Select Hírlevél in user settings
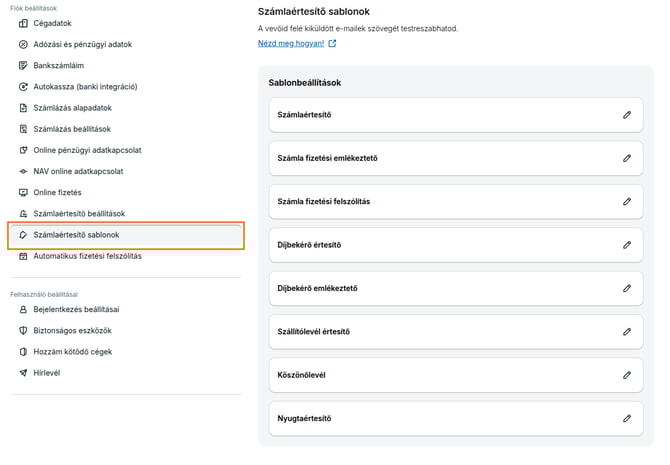Image resolution: width=670 pixels, height=465 pixels. (x=48, y=373)
